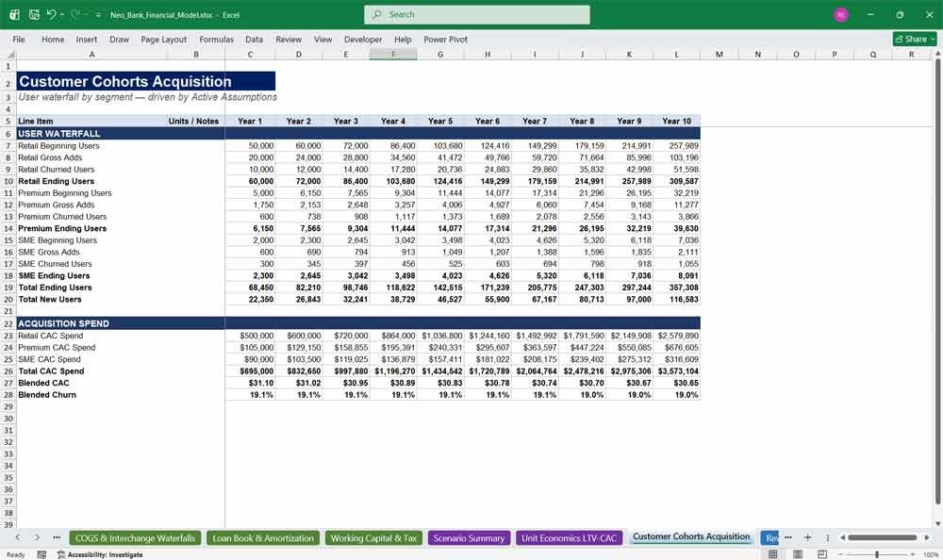Click the Undo arrow icon
This screenshot has width=943, height=560.
point(52,14)
